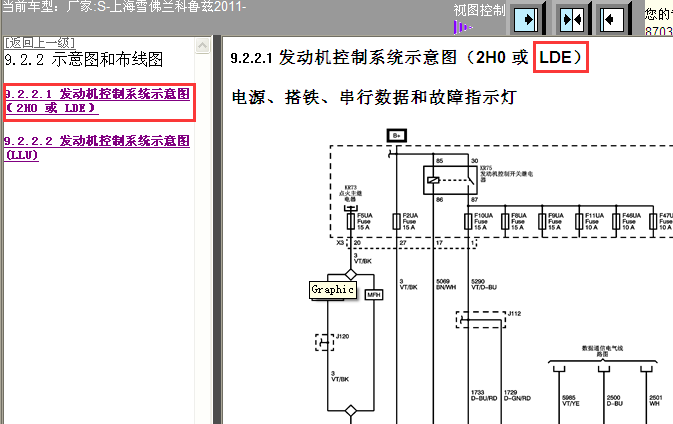Open 9.2.2.1 发动机控制系统示意图 (2H0 或 LDE) link
673x424 pixels.
tap(97, 101)
